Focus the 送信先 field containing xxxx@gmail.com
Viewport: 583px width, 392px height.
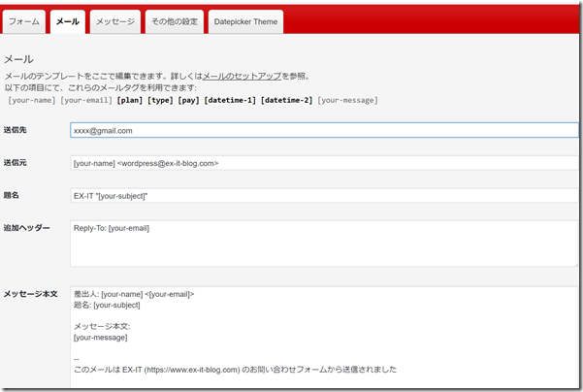tap(323, 130)
